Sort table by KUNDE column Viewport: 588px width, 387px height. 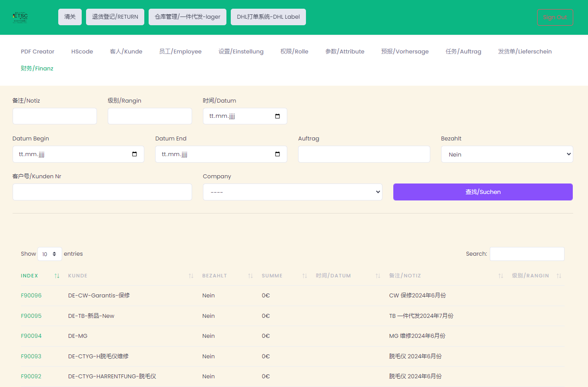131,276
